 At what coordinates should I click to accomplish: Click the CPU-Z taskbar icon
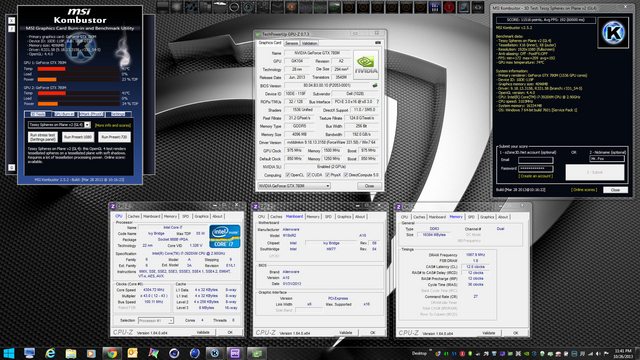[235, 353]
